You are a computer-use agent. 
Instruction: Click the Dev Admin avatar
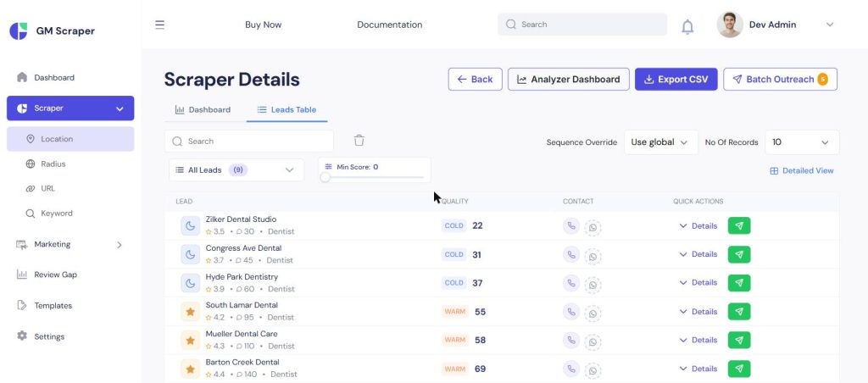[730, 25]
